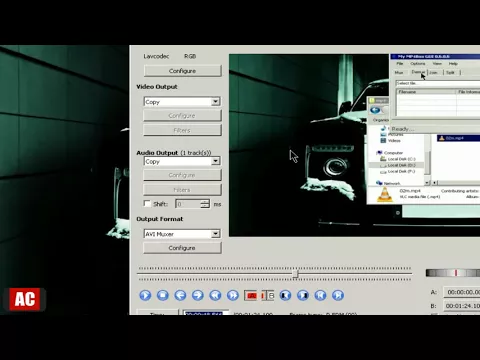
Task: Select Network in Explorer sidebar
Action: point(388,183)
